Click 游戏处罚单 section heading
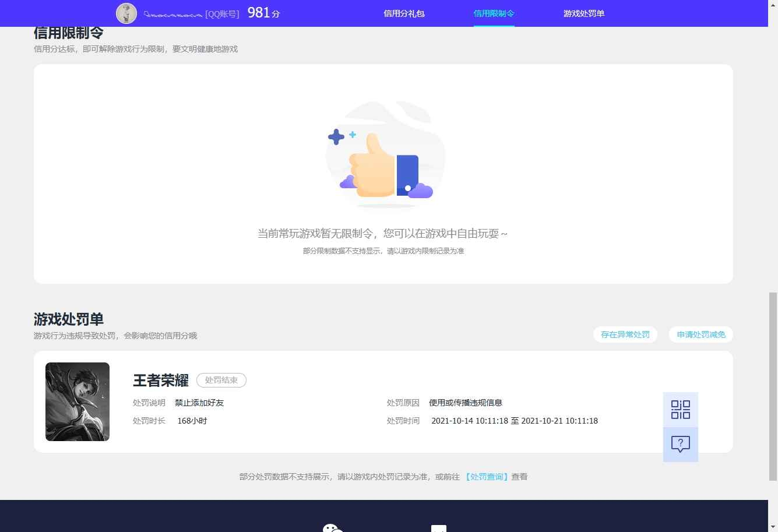Screen dimensions: 778x532 point(69,319)
